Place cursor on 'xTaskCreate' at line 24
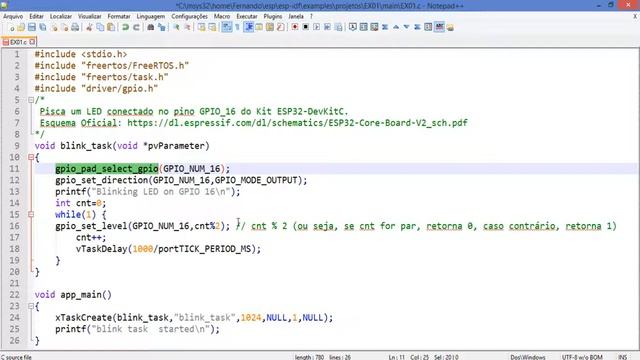The width and height of the screenshot is (640, 360). pos(84,318)
